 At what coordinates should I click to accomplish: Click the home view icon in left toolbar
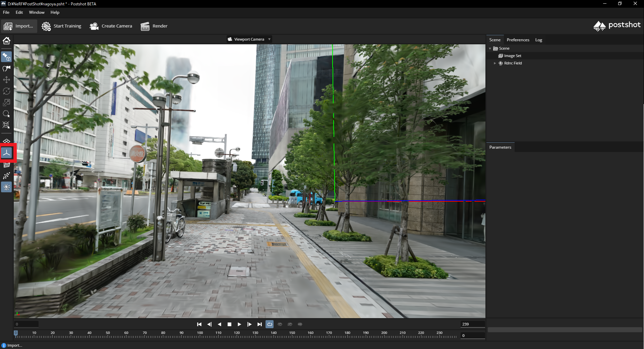pyautogui.click(x=6, y=41)
